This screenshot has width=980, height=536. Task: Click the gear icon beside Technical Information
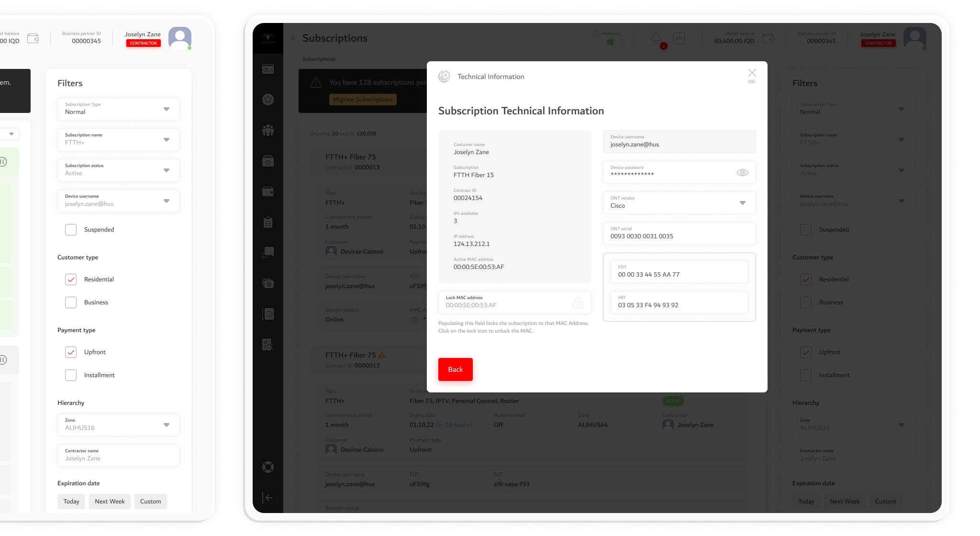click(x=444, y=77)
